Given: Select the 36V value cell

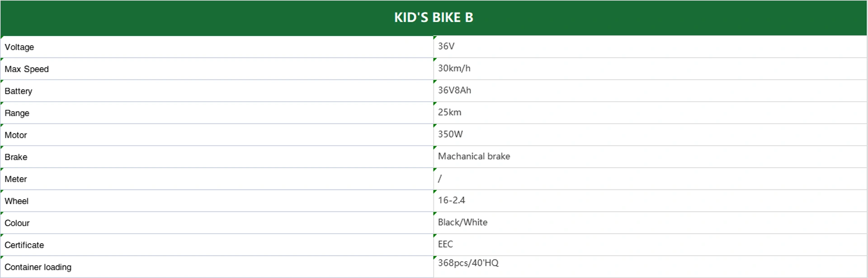Looking at the screenshot, I should coord(650,47).
